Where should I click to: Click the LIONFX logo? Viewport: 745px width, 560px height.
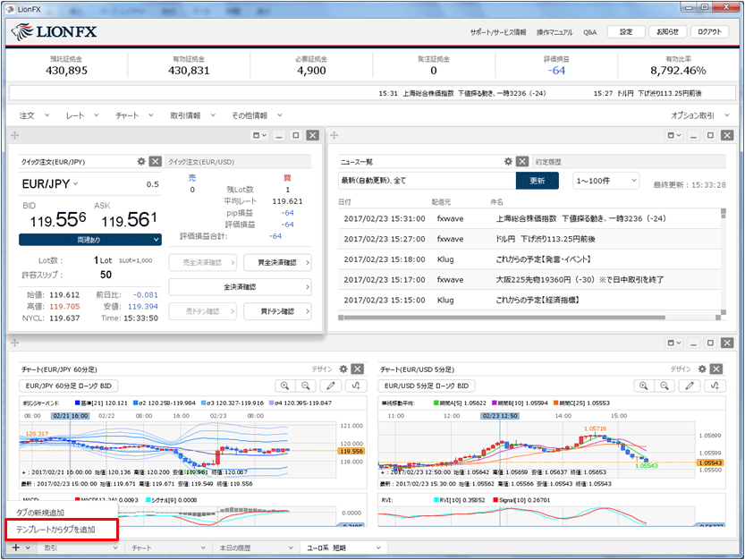pyautogui.click(x=54, y=32)
